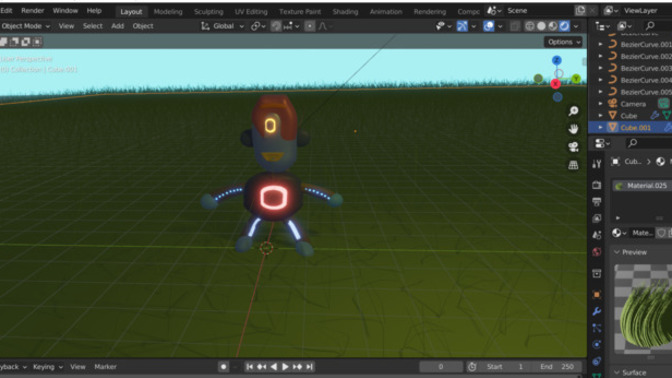Toggle proportional editing button
Image resolution: width=672 pixels, height=378 pixels.
click(309, 26)
